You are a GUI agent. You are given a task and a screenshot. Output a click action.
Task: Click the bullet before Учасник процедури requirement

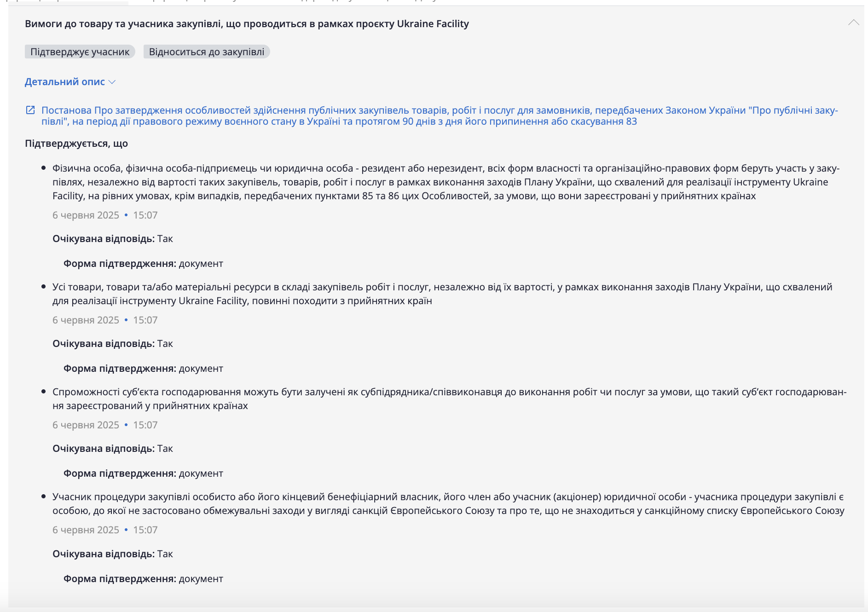[44, 497]
